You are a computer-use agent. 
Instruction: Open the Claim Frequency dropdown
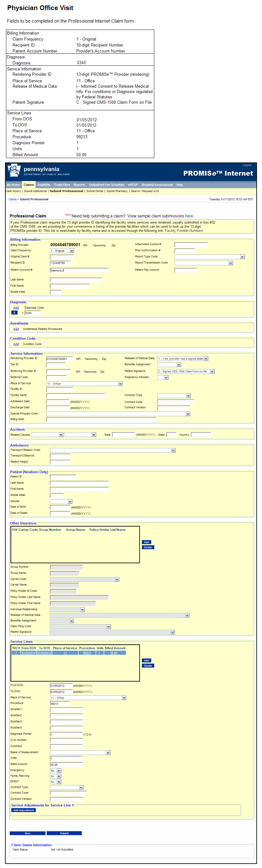pyautogui.click(x=71, y=251)
